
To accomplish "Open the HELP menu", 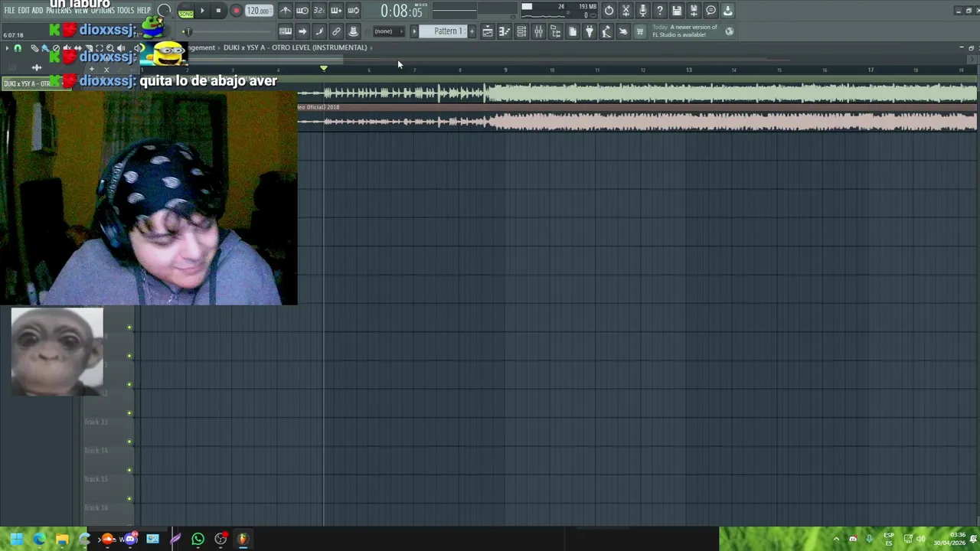I will coord(144,11).
